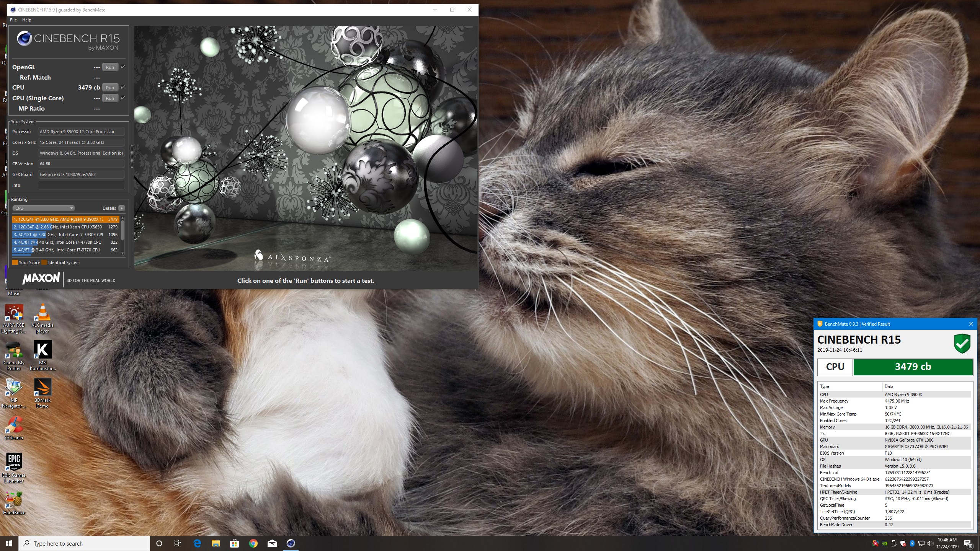This screenshot has height=551, width=980.
Task: Click the rendered scene preview image
Action: point(305,148)
